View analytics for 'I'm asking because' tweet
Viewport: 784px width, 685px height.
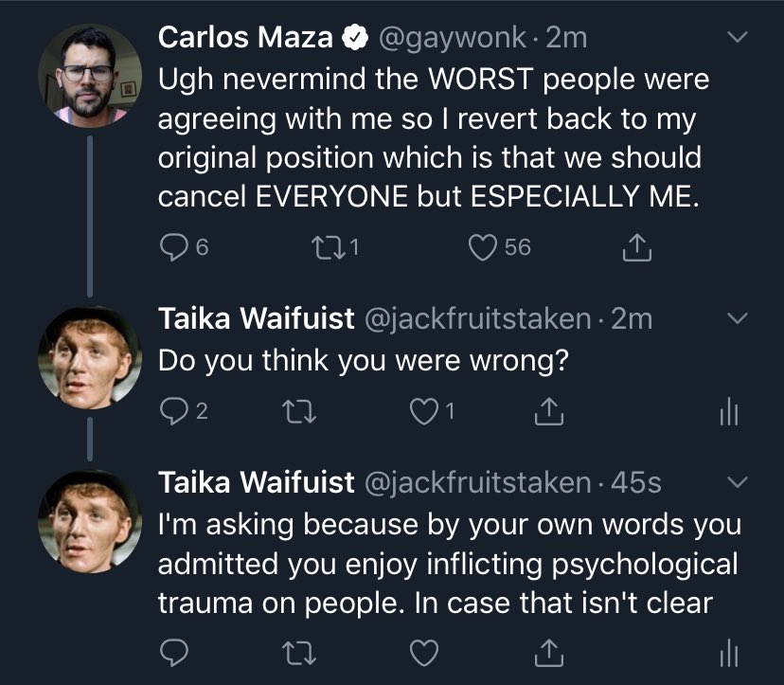(x=723, y=652)
